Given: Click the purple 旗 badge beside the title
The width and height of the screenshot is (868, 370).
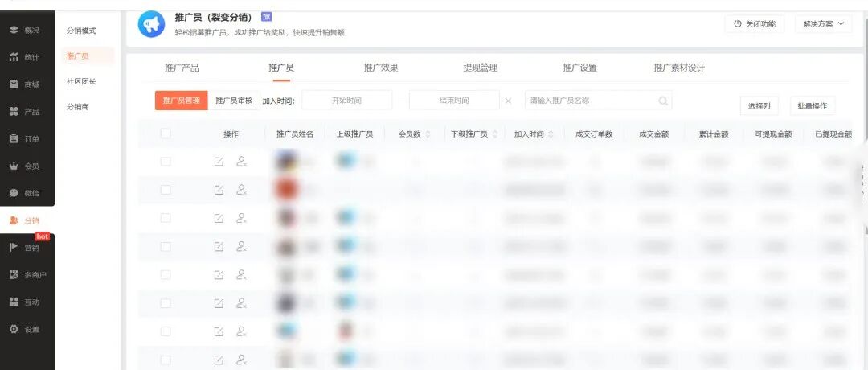Looking at the screenshot, I should [266, 17].
